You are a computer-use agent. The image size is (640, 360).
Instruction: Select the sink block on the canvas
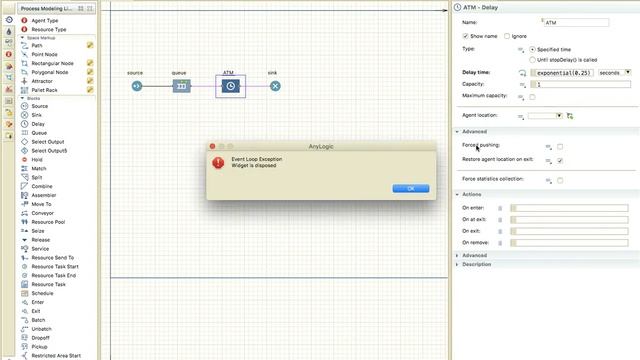pyautogui.click(x=275, y=86)
